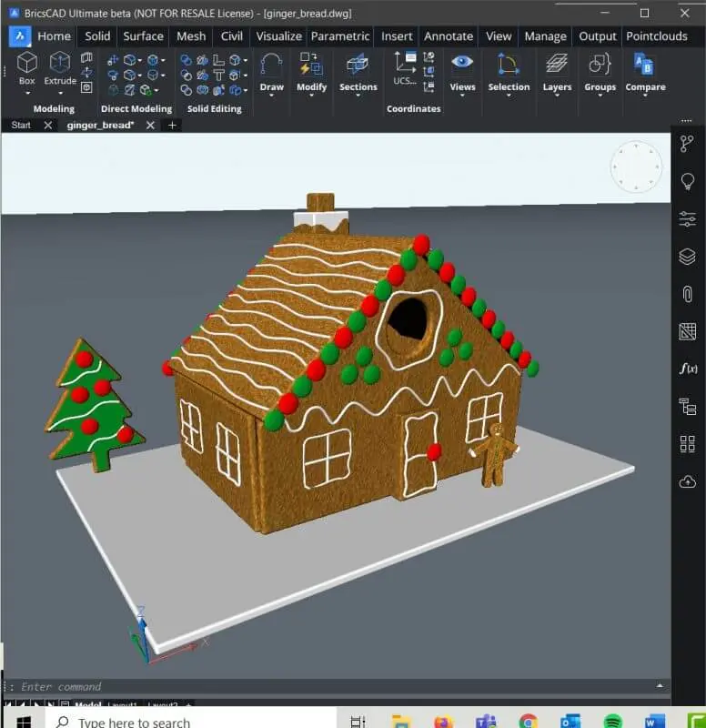Screen dimensions: 706x728
Task: Open the cloud upload side panel icon
Action: [x=688, y=481]
